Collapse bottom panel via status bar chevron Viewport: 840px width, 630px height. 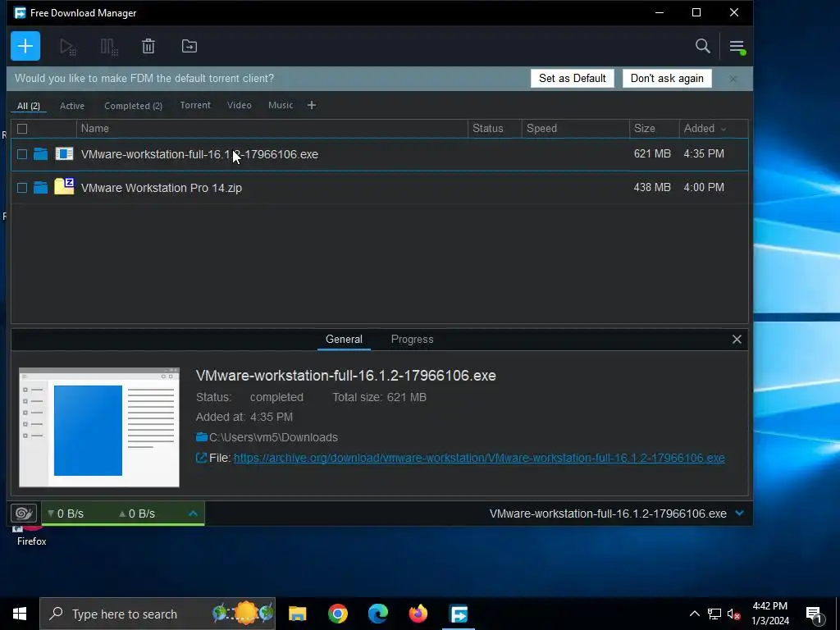tap(740, 514)
